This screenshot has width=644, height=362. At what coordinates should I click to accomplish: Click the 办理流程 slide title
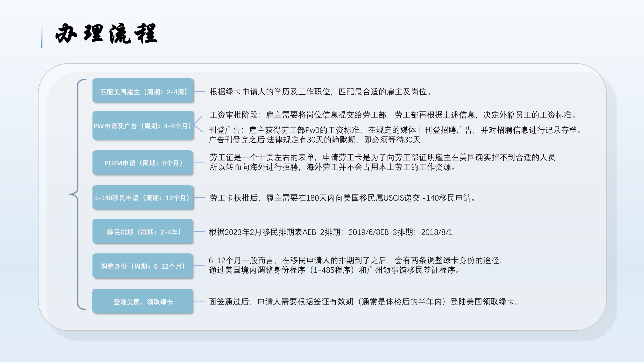(106, 34)
